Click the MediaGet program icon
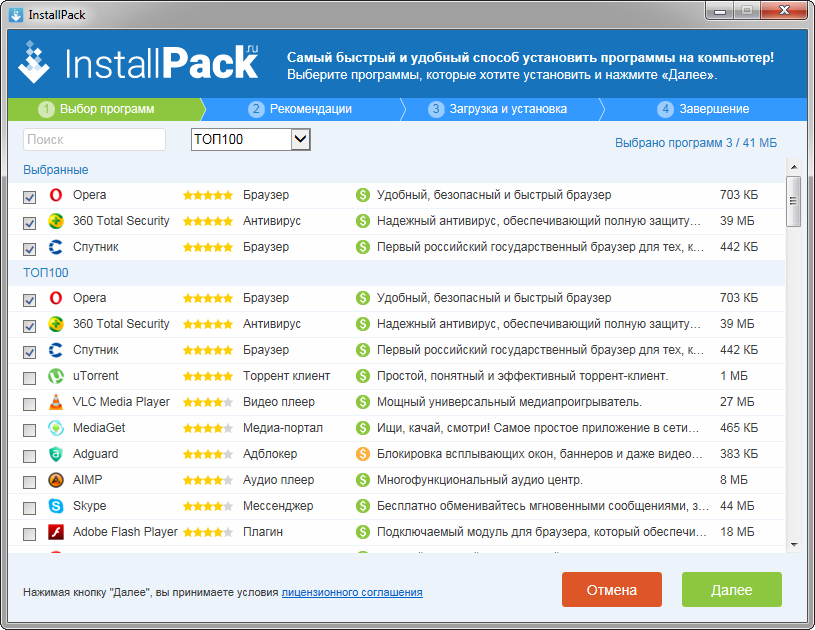The height and width of the screenshot is (630, 815). (x=56, y=428)
